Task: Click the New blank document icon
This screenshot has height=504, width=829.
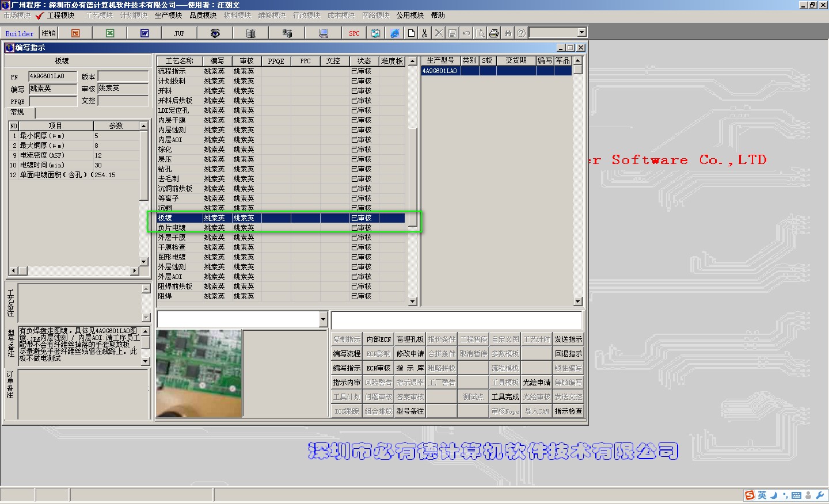Action: [x=411, y=33]
